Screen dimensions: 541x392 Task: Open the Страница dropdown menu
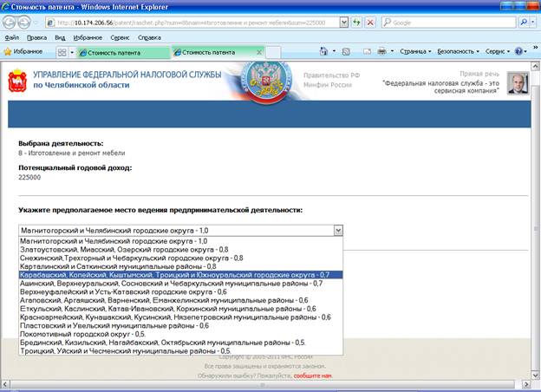point(415,52)
